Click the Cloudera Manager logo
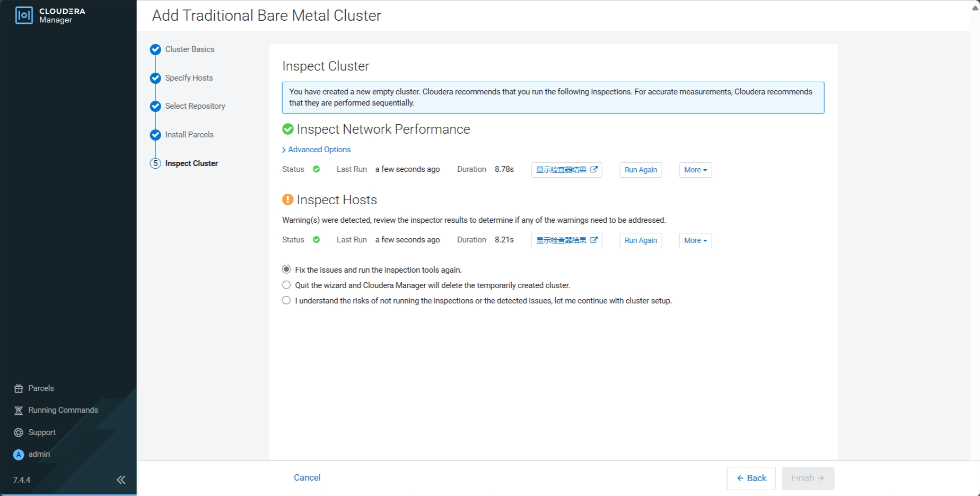Viewport: 980px width, 496px height. 50,15
